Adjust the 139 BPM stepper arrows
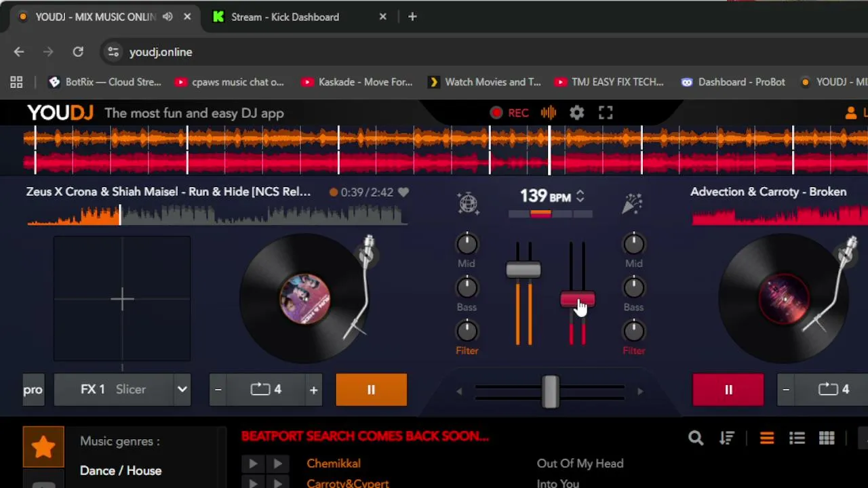 (580, 197)
